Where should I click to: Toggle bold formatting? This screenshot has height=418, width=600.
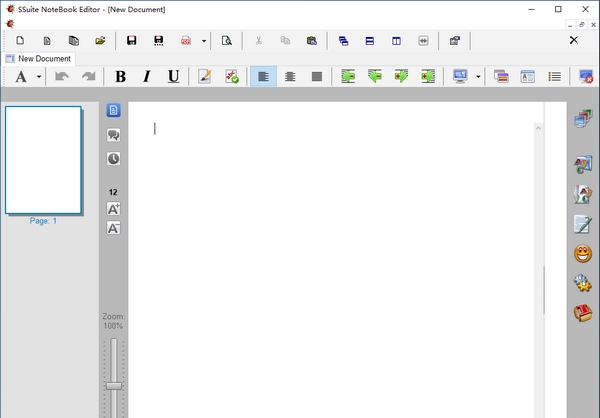point(121,77)
